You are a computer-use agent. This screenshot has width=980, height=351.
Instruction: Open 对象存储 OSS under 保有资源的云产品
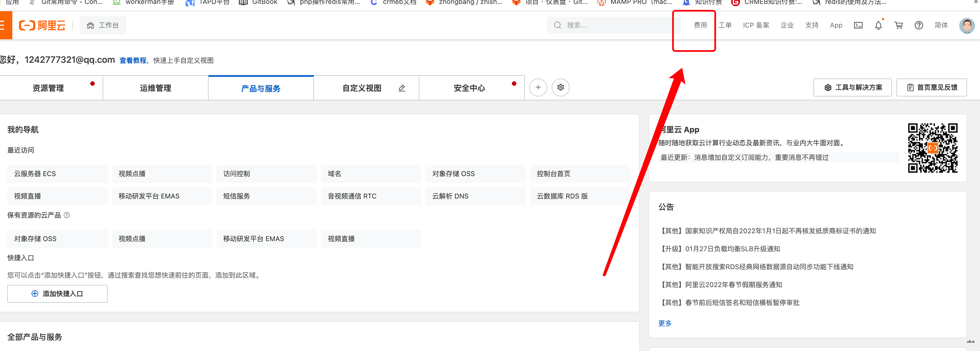click(x=57, y=239)
